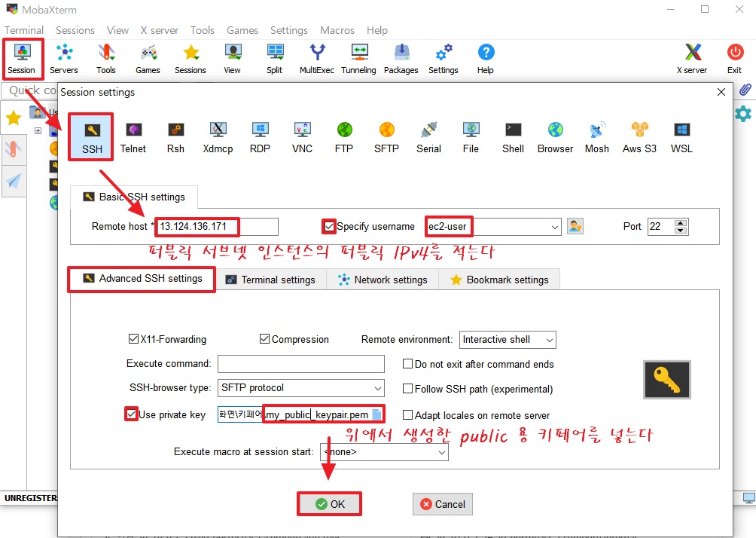Enable Do not exit after command ends
The width and height of the screenshot is (756, 538).
point(407,364)
